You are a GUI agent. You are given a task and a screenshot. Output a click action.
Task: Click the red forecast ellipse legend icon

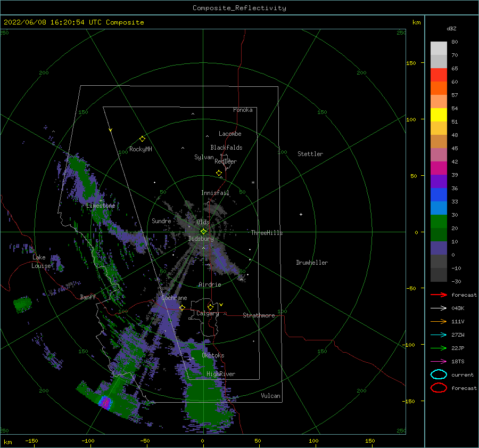click(x=439, y=388)
